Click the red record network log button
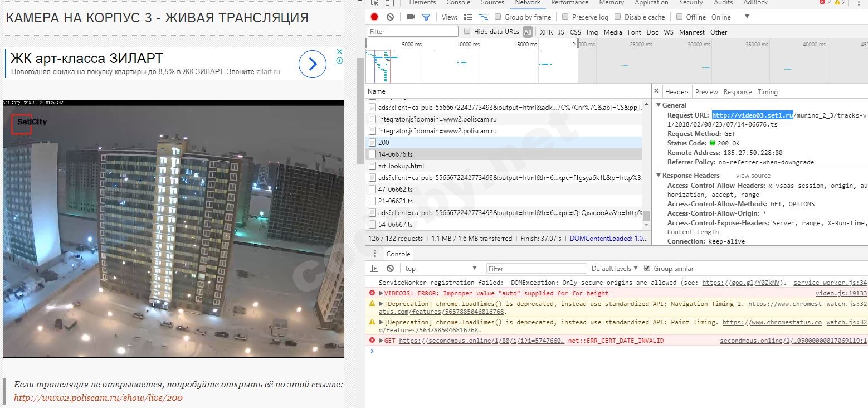Image resolution: width=868 pixels, height=408 pixels. point(374,17)
